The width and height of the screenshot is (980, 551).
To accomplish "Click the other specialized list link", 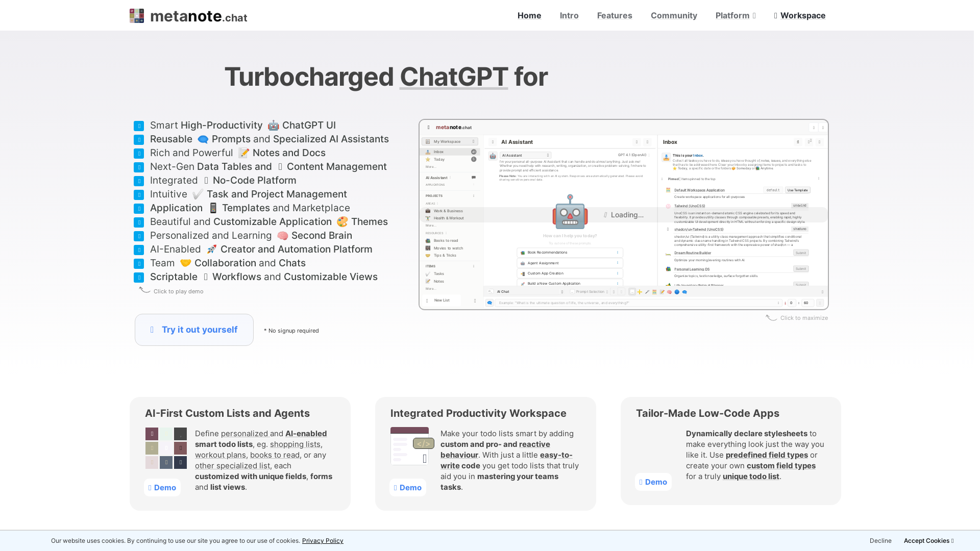I will coord(232,466).
